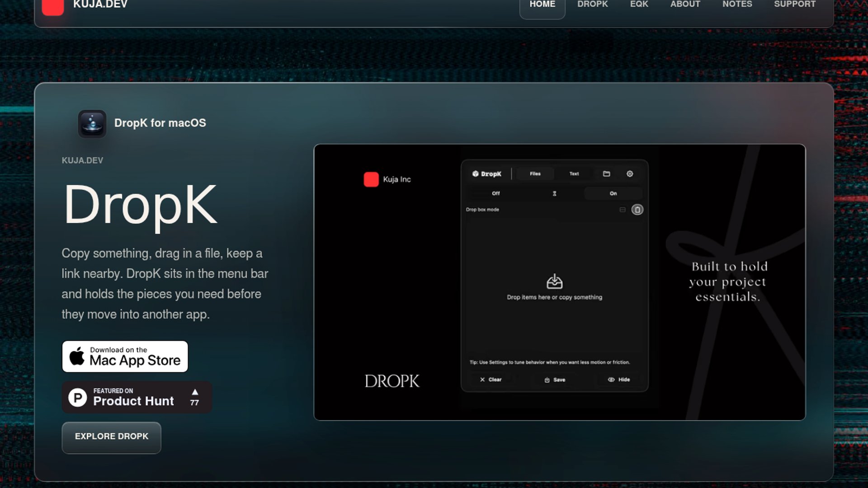Screen dimensions: 868x488
Task: Click the round clipboard icon in preview
Action: (x=637, y=210)
